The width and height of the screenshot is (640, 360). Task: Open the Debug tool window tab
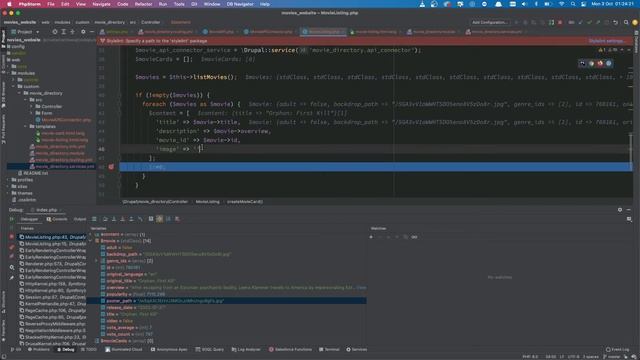pyautogui.click(x=66, y=350)
